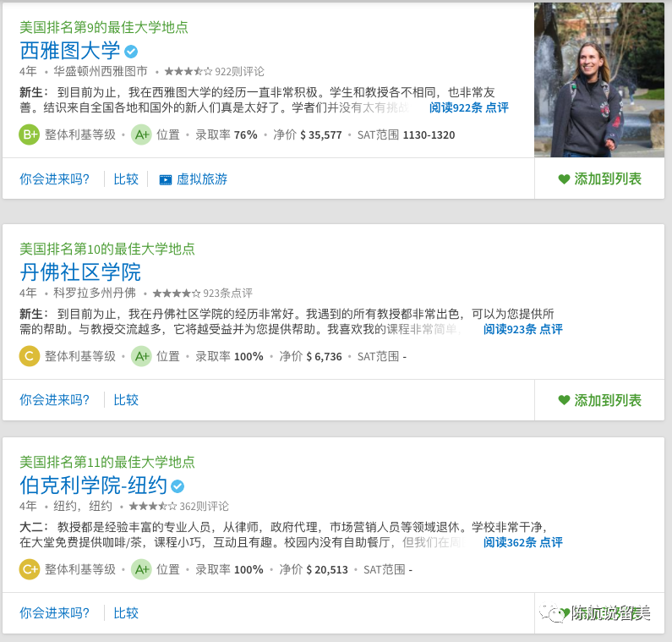Open the 丹佛社区学院 title link

click(x=80, y=272)
